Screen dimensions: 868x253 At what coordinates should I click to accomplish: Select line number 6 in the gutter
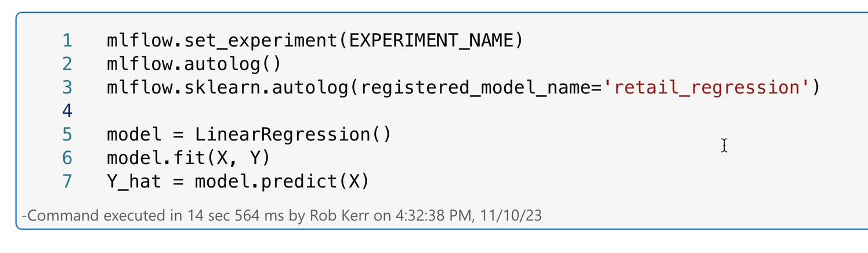coord(67,158)
